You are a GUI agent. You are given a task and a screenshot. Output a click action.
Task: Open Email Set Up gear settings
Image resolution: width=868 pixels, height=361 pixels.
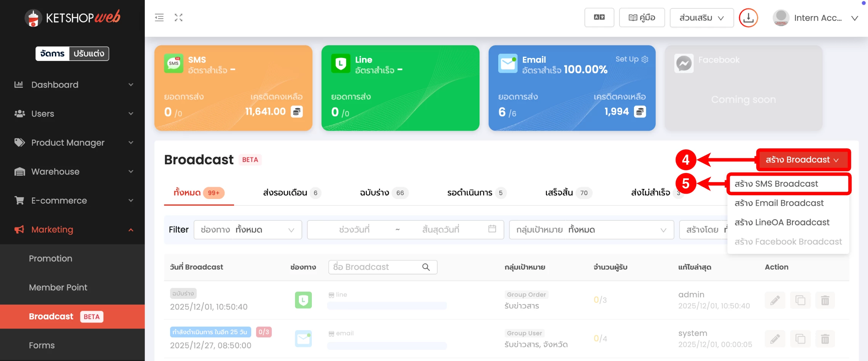pyautogui.click(x=645, y=59)
